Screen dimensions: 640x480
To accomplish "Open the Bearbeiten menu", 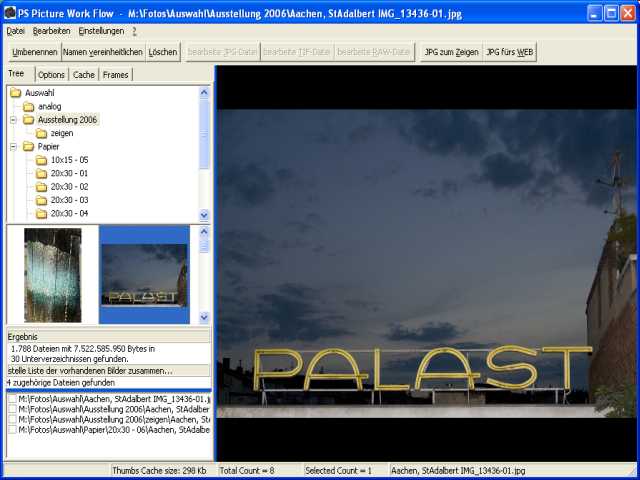I will pos(51,31).
